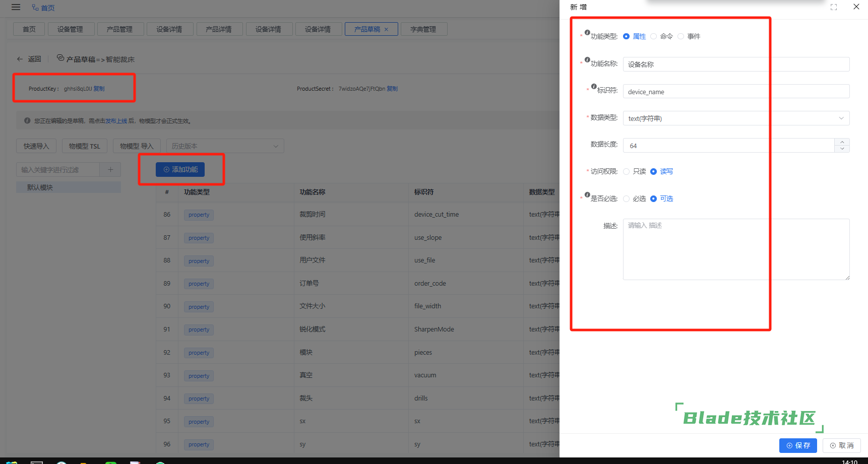This screenshot has width=868, height=464.
Task: Select the 必选 required radio option
Action: pos(627,198)
